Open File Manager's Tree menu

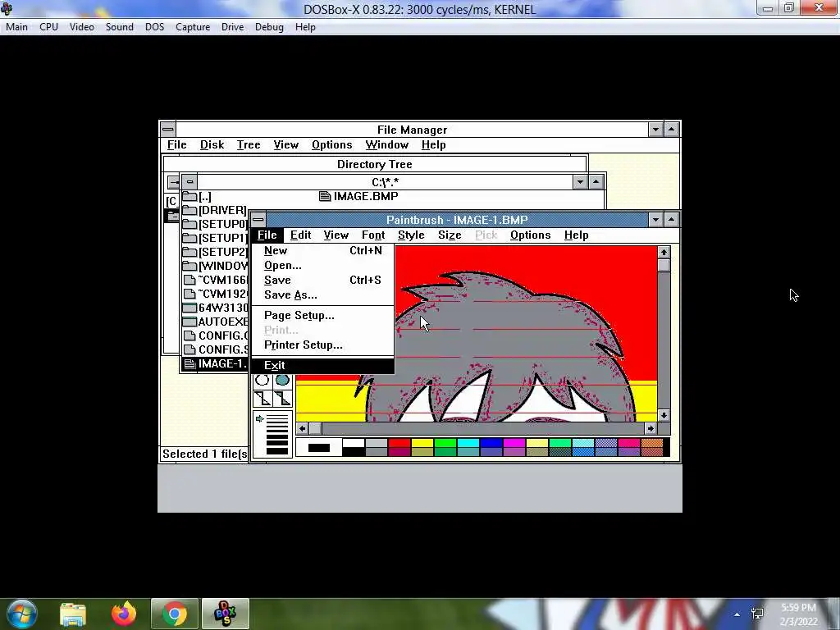pos(249,144)
